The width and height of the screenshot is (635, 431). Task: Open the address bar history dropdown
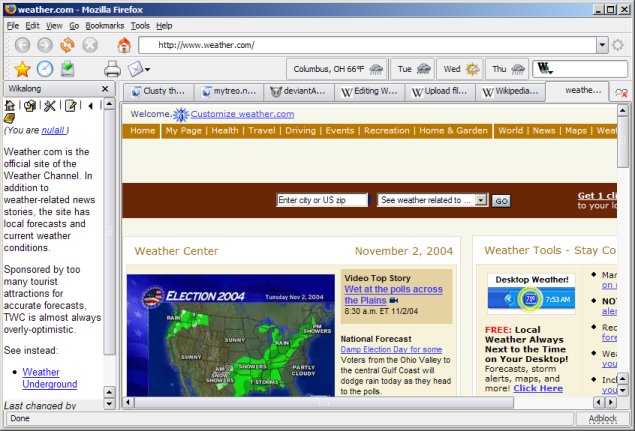tap(602, 45)
